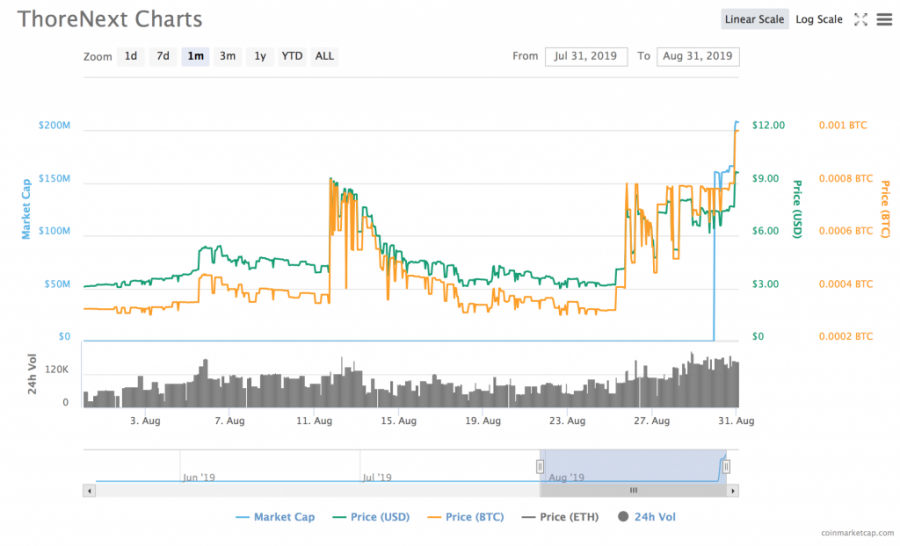Click the $12.00 price axis label
Viewport: 900px width, 546px height.
(x=769, y=125)
